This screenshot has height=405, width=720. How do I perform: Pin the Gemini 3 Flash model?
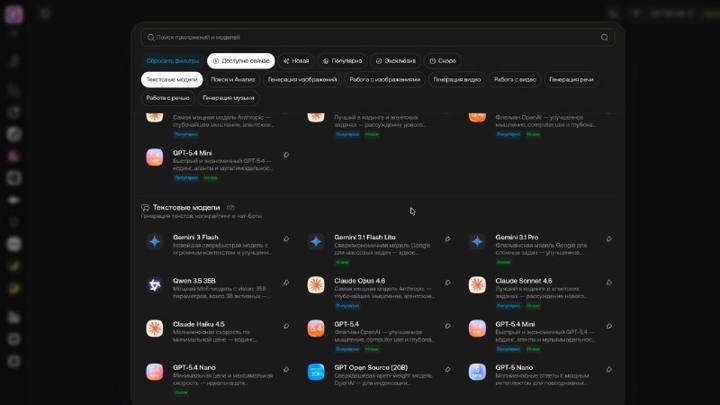click(286, 239)
